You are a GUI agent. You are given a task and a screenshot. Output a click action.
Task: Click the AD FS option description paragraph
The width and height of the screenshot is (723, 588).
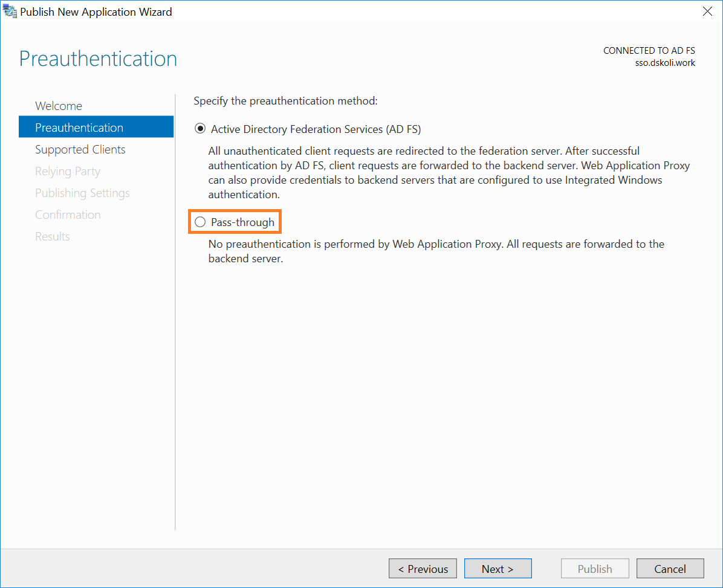coord(449,172)
